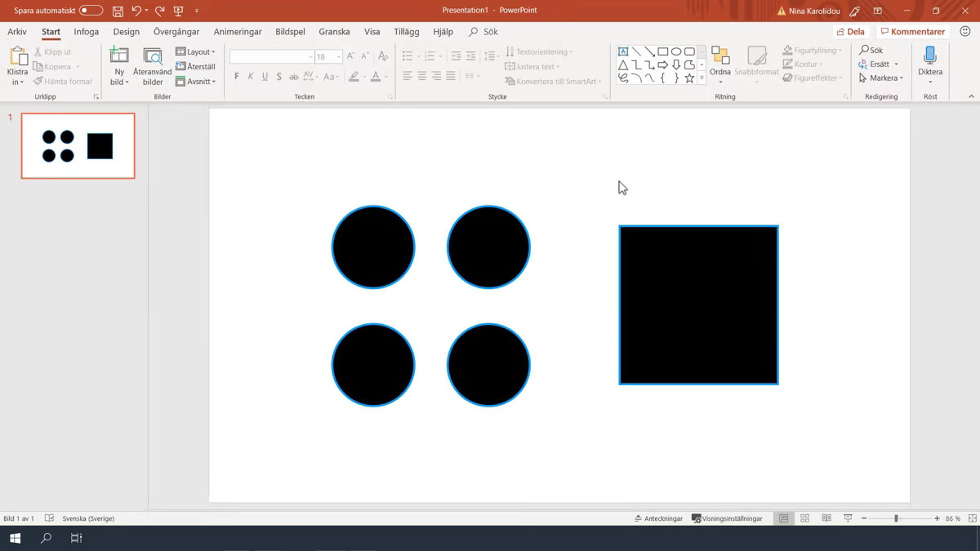Image resolution: width=980 pixels, height=551 pixels.
Task: Click the Dela share button
Action: 850,32
